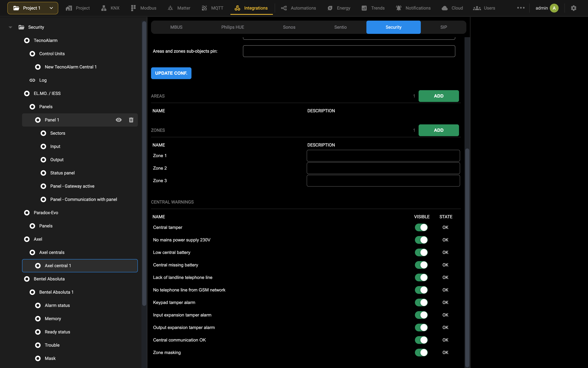Open the three-dots overflow menu
The height and width of the screenshot is (368, 588).
(x=521, y=8)
